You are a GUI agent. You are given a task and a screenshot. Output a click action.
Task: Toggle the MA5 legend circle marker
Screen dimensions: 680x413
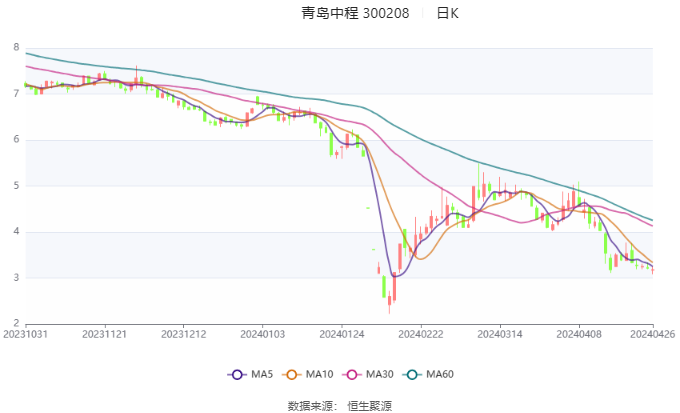pos(237,374)
